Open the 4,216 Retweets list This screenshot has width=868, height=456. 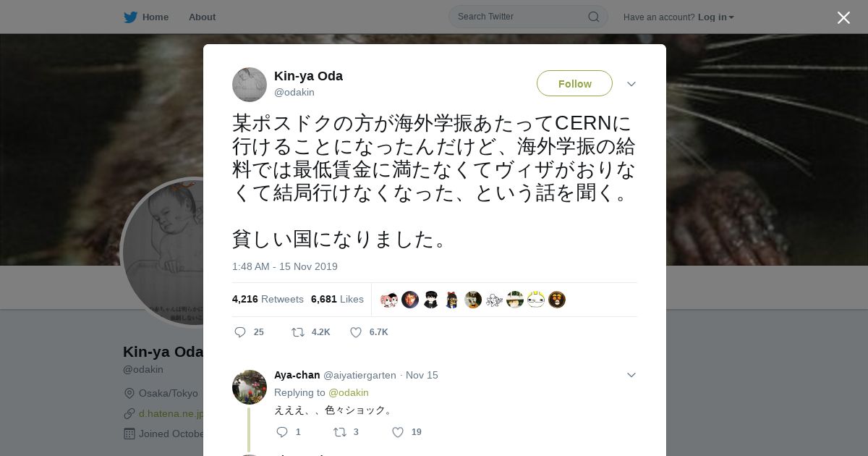268,299
